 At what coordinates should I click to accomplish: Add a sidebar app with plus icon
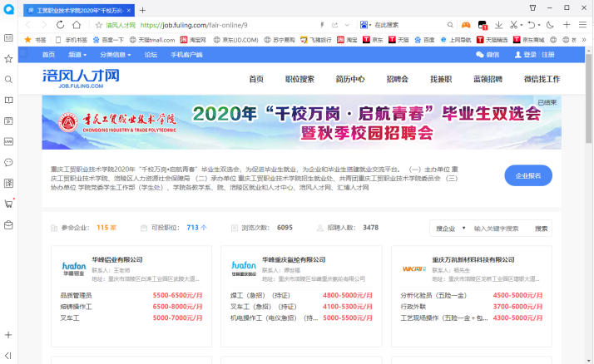pyautogui.click(x=8, y=335)
